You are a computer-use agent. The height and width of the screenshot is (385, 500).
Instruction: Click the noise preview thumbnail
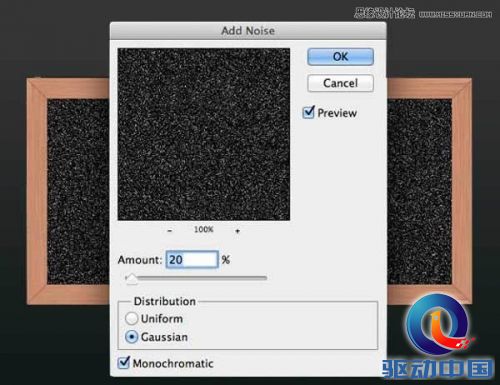[x=204, y=134]
